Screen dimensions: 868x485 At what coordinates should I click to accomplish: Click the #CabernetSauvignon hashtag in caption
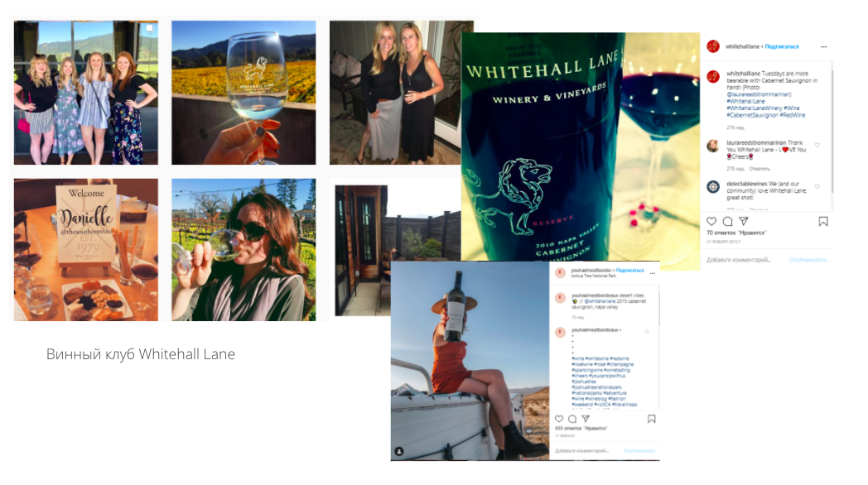pyautogui.click(x=752, y=115)
